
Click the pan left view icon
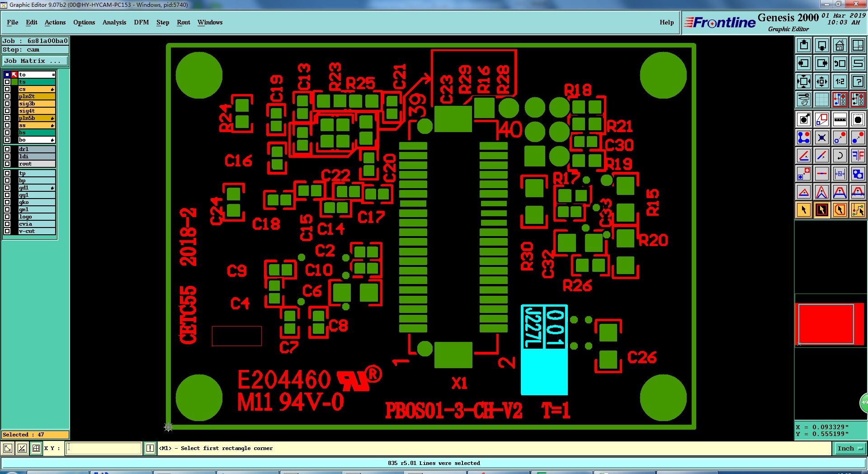tap(804, 63)
